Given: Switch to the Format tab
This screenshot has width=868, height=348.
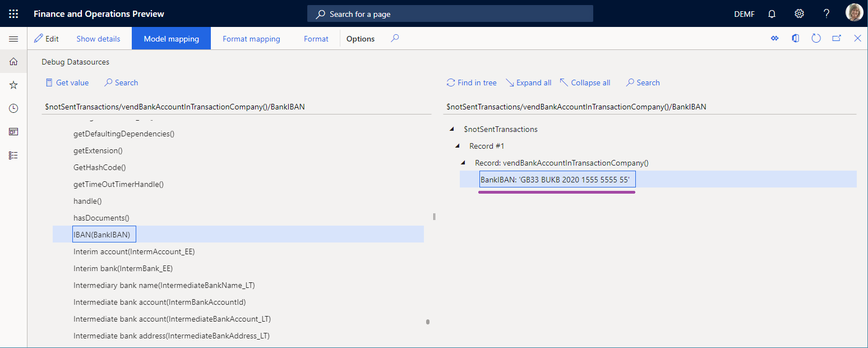Looking at the screenshot, I should [316, 39].
